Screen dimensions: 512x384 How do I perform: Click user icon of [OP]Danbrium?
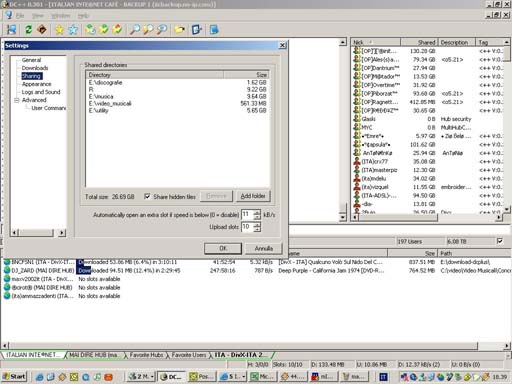point(357,68)
